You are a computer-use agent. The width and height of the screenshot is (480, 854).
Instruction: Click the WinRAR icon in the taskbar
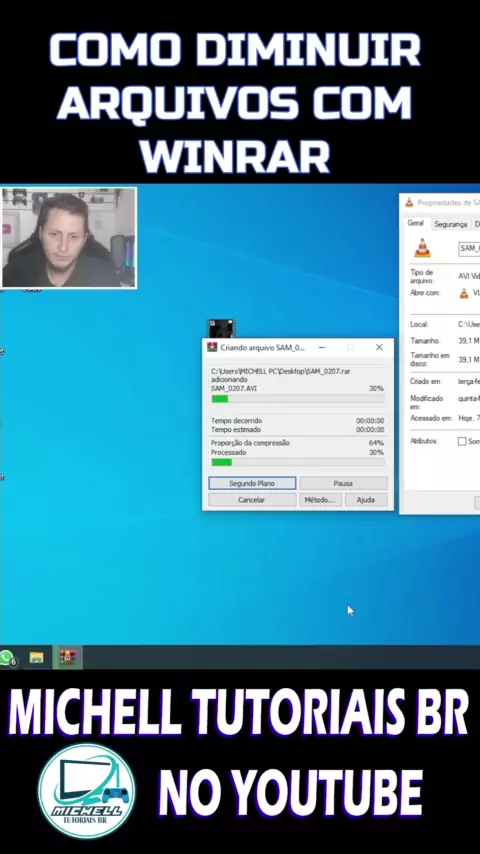pos(68,657)
